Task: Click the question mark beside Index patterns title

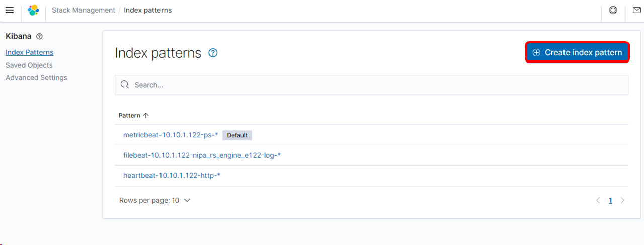Action: [213, 53]
